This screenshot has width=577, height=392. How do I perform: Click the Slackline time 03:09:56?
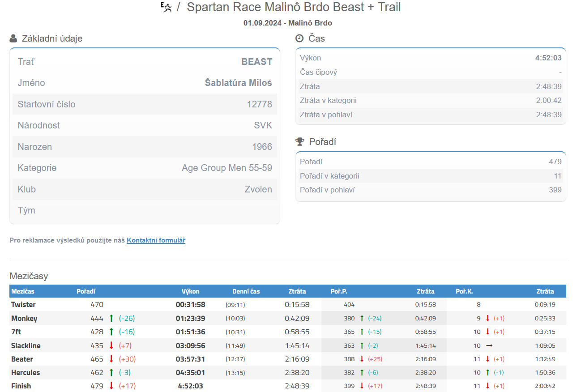[190, 345]
